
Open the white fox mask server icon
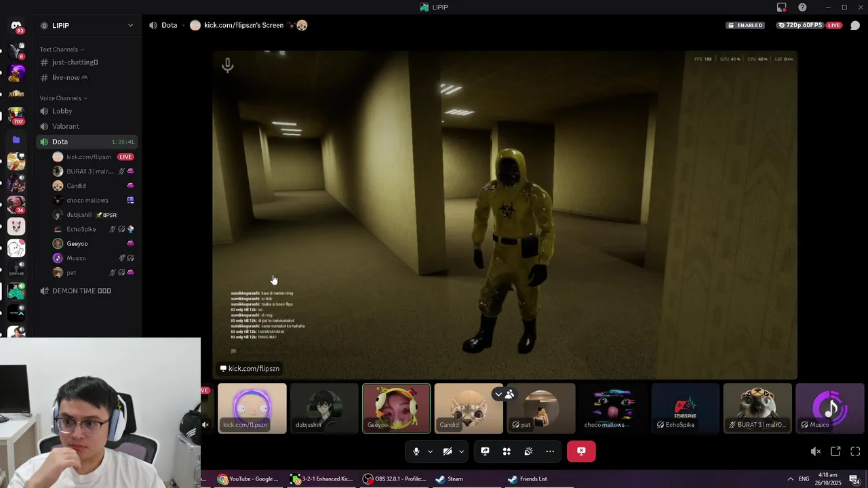click(x=16, y=226)
